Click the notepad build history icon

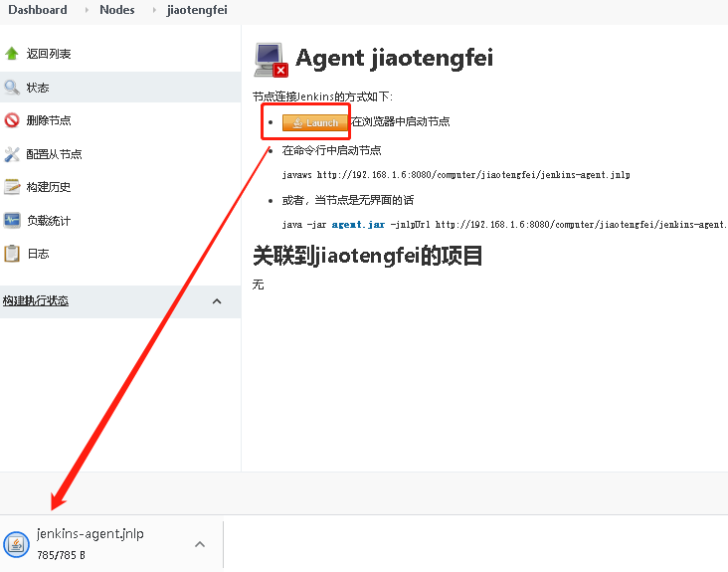[12, 187]
